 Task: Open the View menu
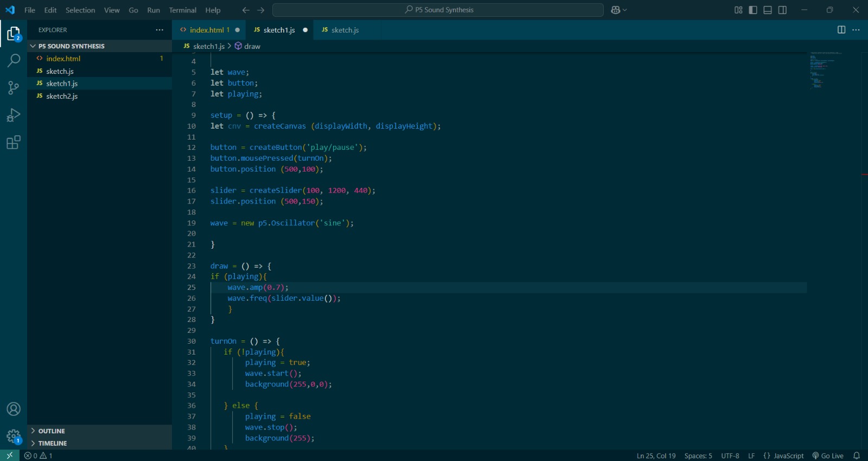pyautogui.click(x=112, y=10)
